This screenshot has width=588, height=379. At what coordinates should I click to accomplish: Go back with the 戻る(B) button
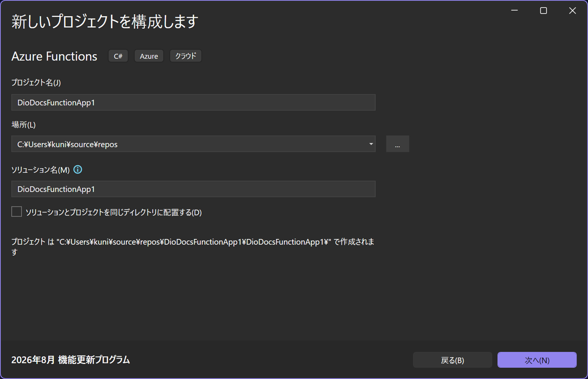click(452, 360)
